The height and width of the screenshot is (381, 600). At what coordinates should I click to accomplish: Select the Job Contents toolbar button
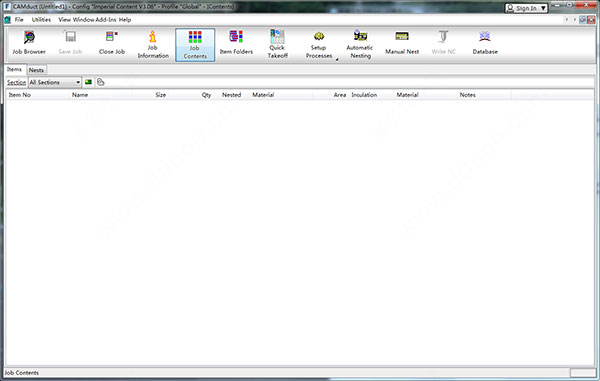[195, 45]
